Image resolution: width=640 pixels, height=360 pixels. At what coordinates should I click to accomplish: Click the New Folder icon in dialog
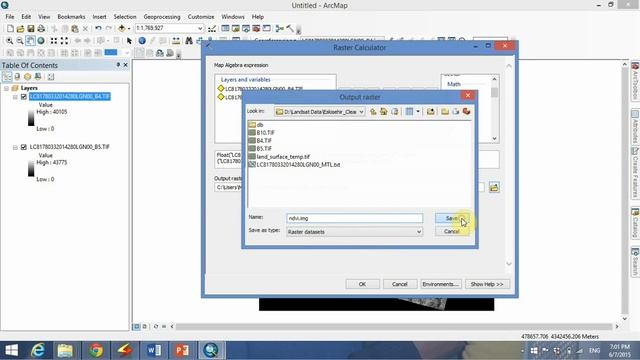(445, 111)
